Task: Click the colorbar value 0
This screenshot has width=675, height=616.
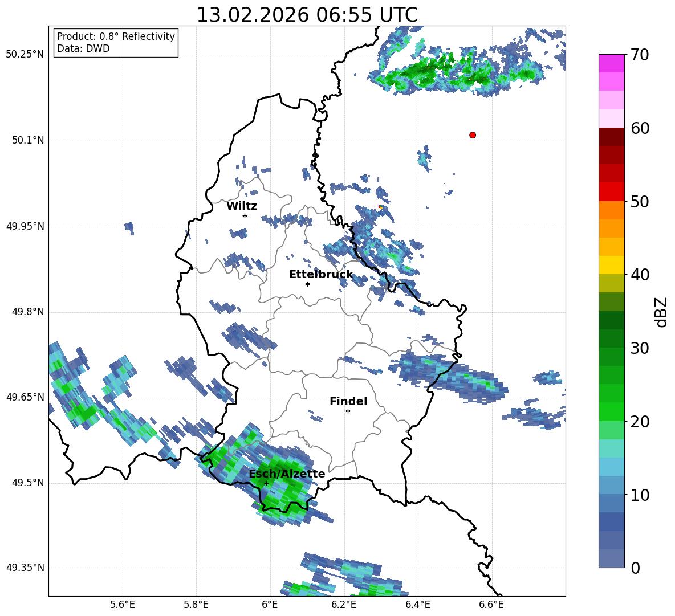Action: pyautogui.click(x=635, y=568)
